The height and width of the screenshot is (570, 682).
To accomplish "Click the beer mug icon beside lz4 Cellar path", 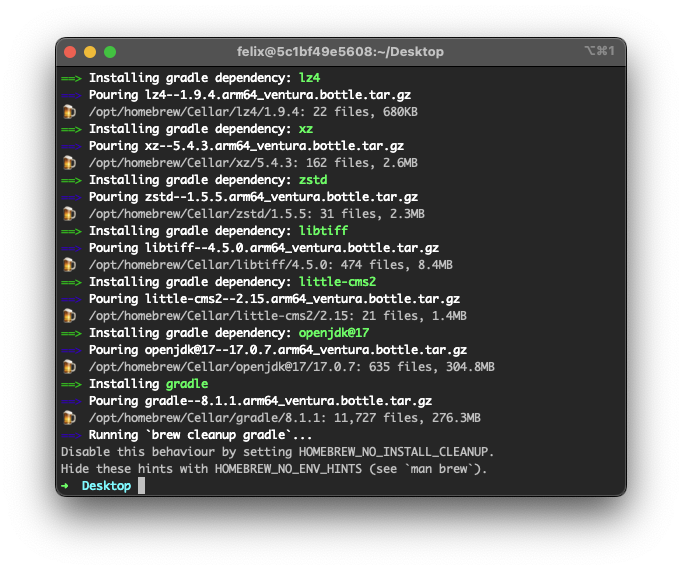I will coord(69,112).
